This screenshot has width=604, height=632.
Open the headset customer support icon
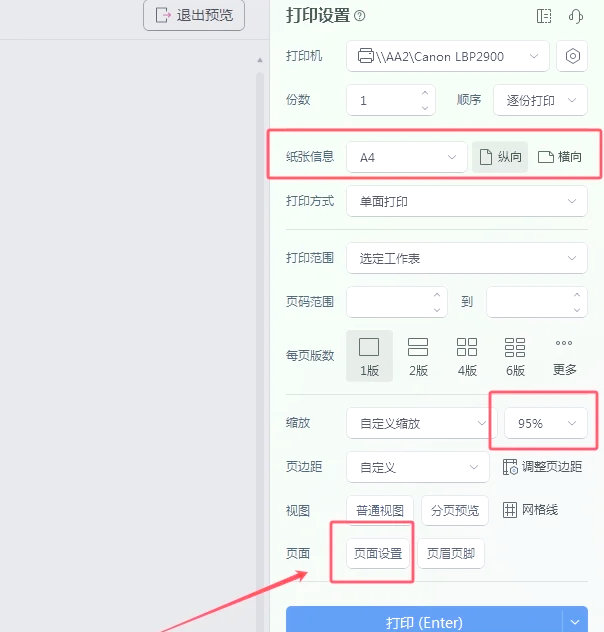pos(576,17)
